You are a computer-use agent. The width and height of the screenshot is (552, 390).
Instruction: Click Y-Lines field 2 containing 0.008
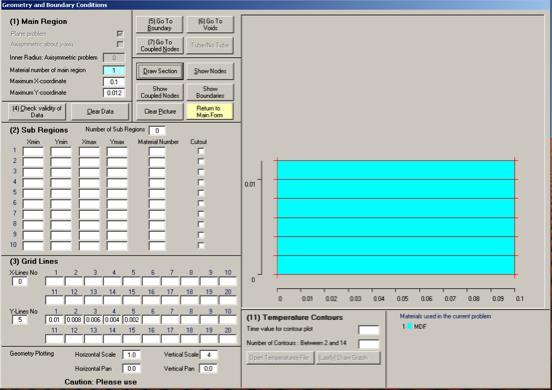click(x=74, y=320)
